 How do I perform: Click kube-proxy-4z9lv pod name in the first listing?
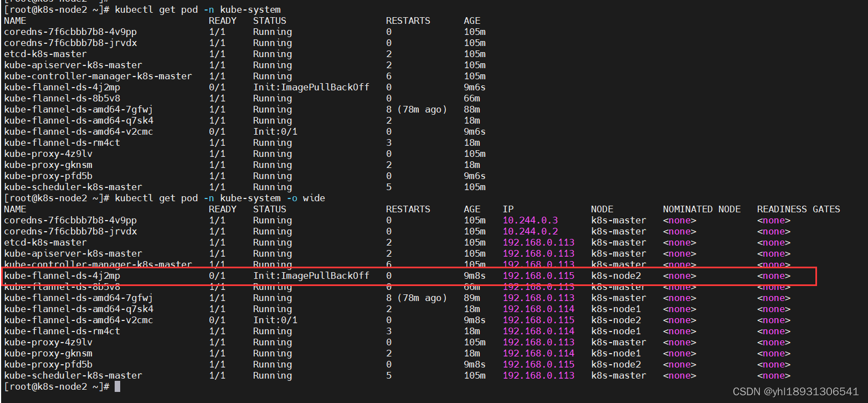tap(48, 154)
